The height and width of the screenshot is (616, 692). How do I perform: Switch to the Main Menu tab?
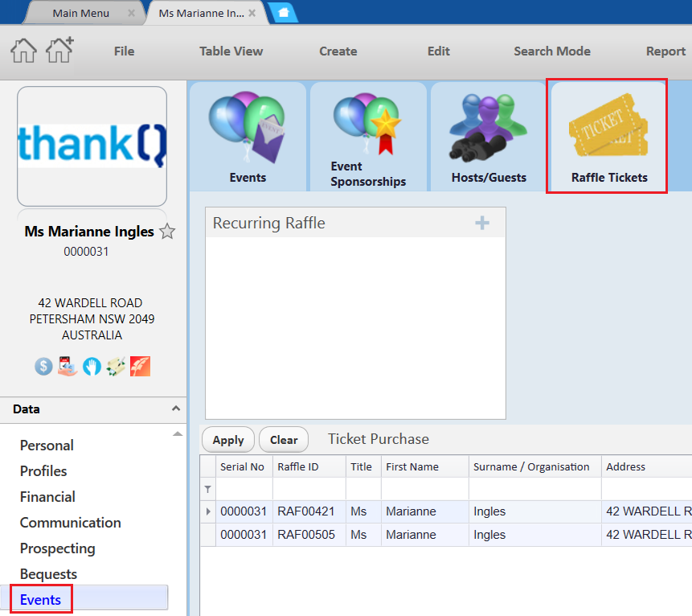pos(80,13)
